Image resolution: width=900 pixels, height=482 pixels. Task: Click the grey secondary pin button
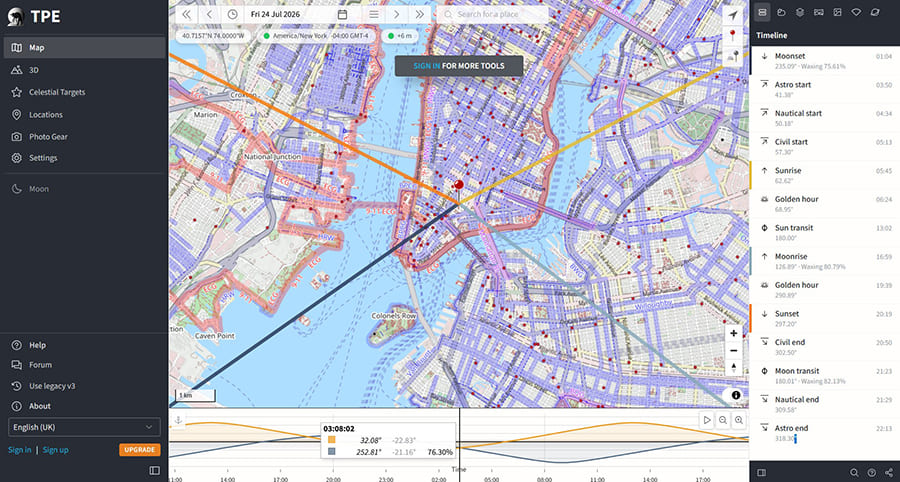[x=732, y=56]
